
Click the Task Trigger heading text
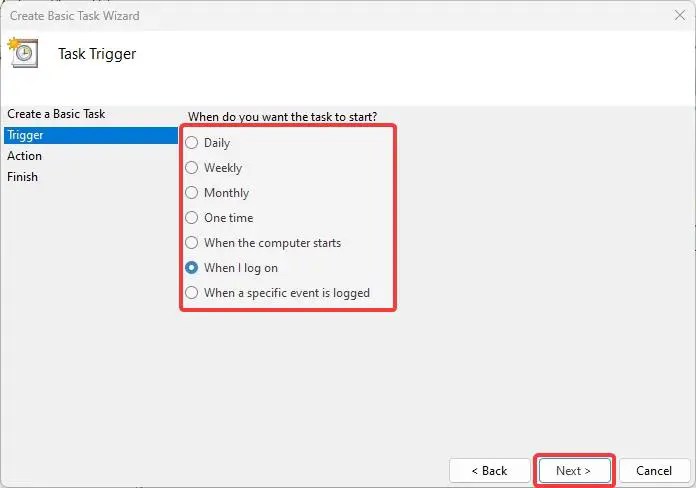pos(97,54)
